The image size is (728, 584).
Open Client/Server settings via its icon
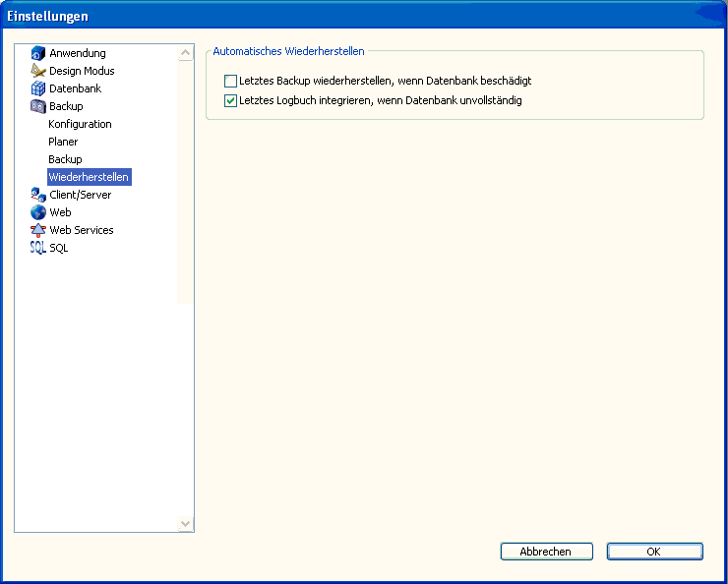[38, 195]
